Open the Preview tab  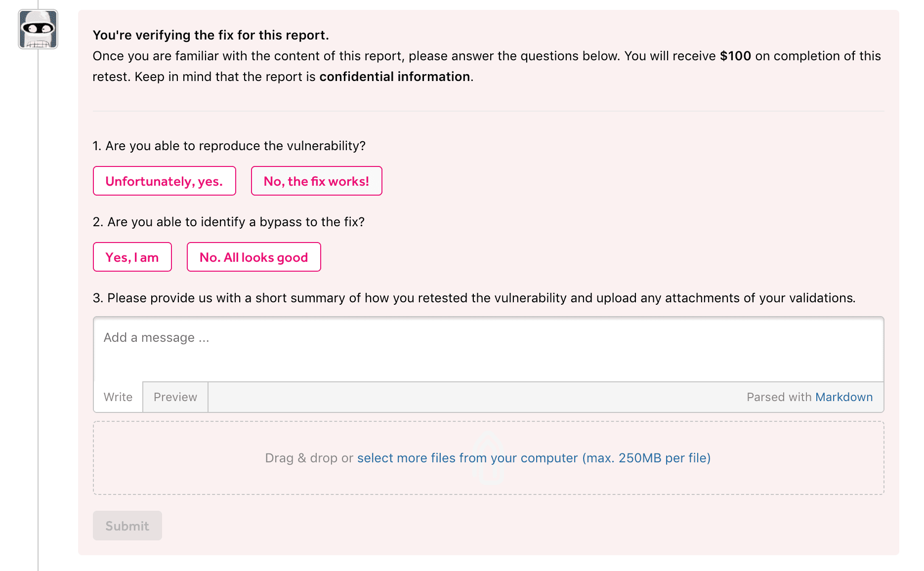pos(175,397)
